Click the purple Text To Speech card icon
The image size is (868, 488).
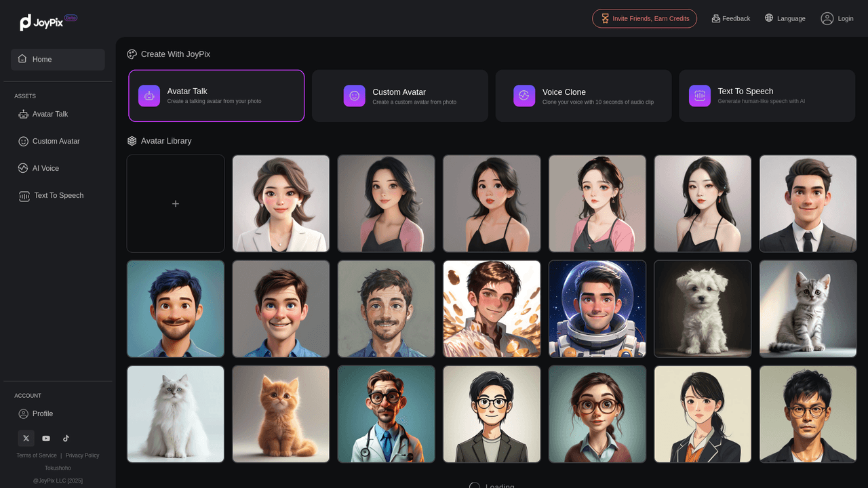point(700,96)
